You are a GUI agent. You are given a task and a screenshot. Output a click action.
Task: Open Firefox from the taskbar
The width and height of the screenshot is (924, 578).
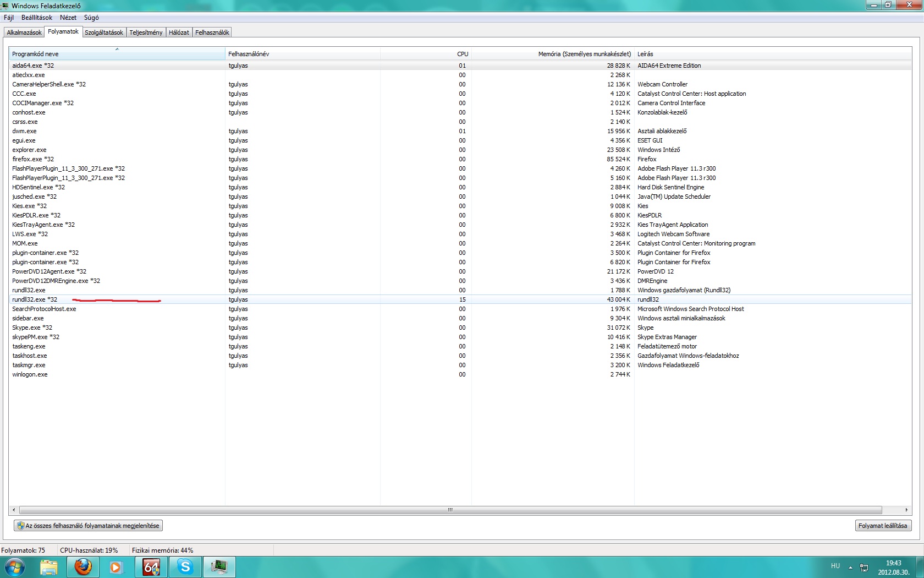click(x=82, y=566)
